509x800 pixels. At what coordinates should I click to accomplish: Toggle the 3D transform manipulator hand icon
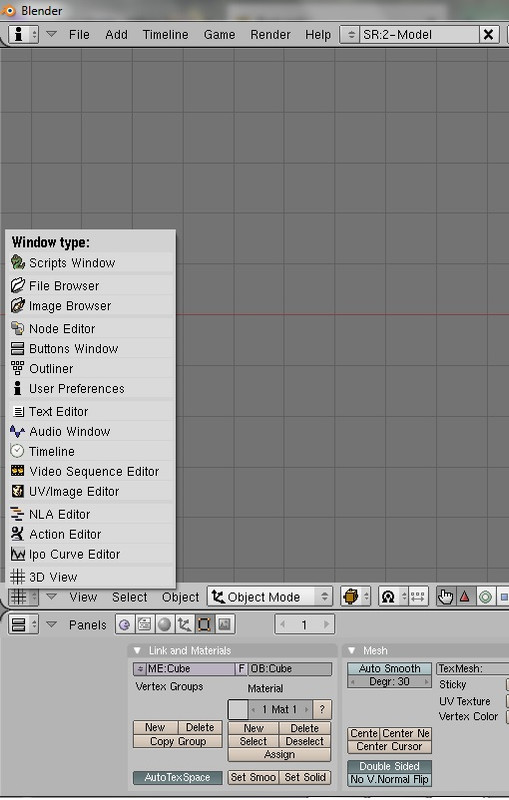click(x=445, y=596)
